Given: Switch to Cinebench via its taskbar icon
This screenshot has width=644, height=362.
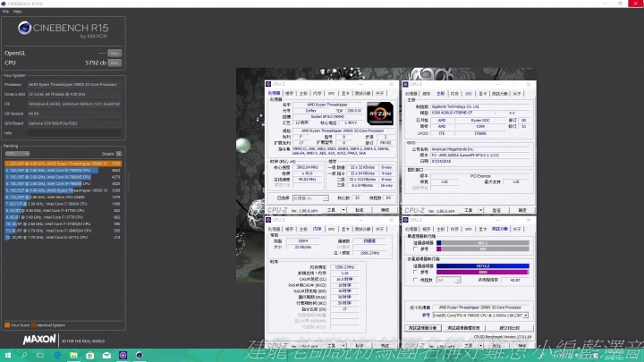Looking at the screenshot, I should click(140, 356).
